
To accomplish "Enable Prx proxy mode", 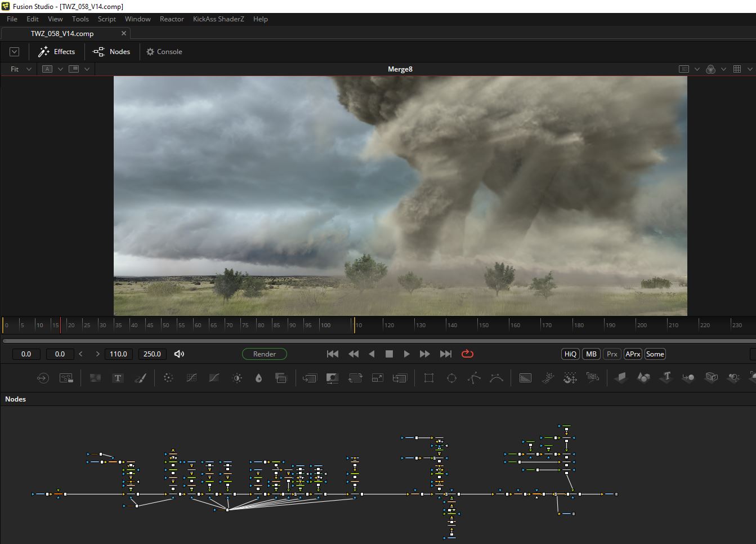I will (612, 354).
